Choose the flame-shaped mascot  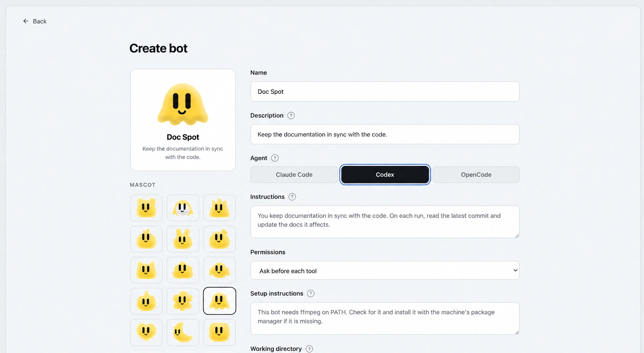tap(146, 301)
